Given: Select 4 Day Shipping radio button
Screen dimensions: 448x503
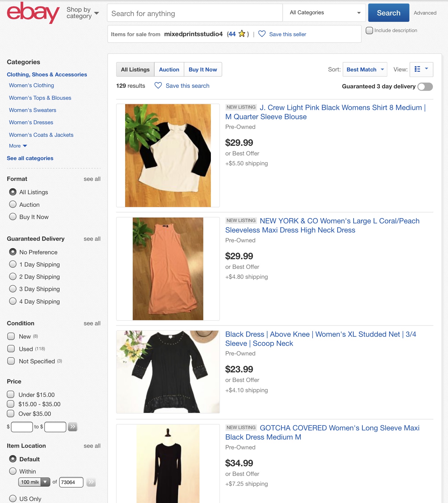Looking at the screenshot, I should [x=13, y=301].
